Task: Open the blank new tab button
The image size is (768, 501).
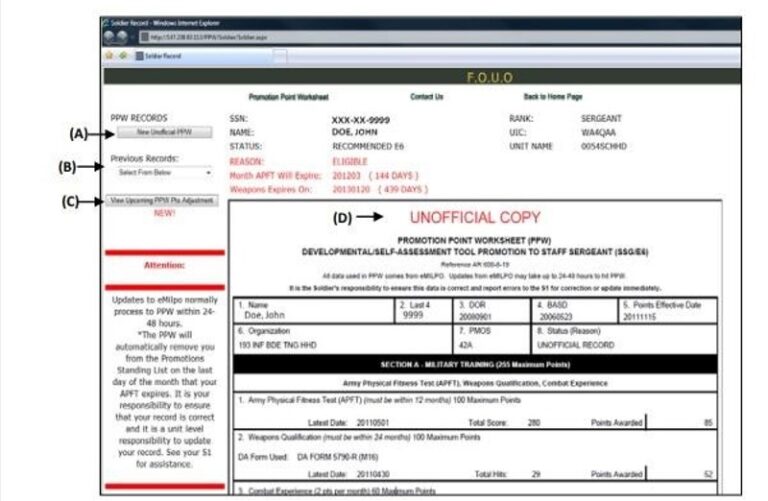Action: (x=280, y=56)
